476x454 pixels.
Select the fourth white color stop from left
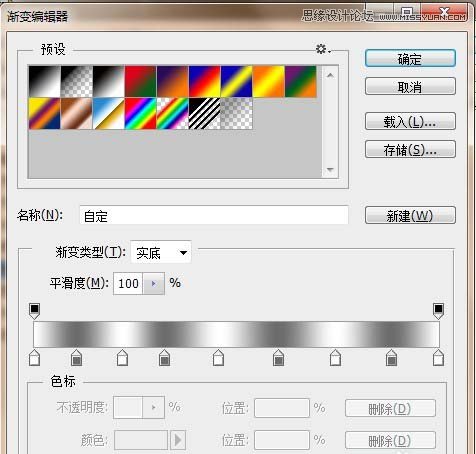[335, 358]
